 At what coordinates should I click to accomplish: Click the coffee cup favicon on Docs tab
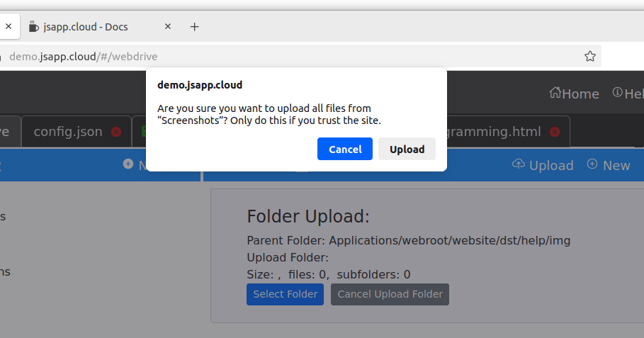click(x=33, y=27)
